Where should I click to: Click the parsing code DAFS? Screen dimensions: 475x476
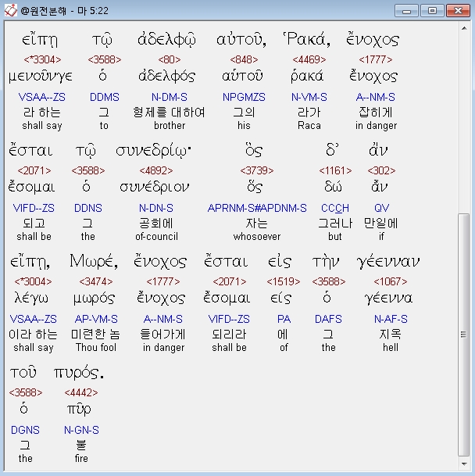tap(328, 319)
